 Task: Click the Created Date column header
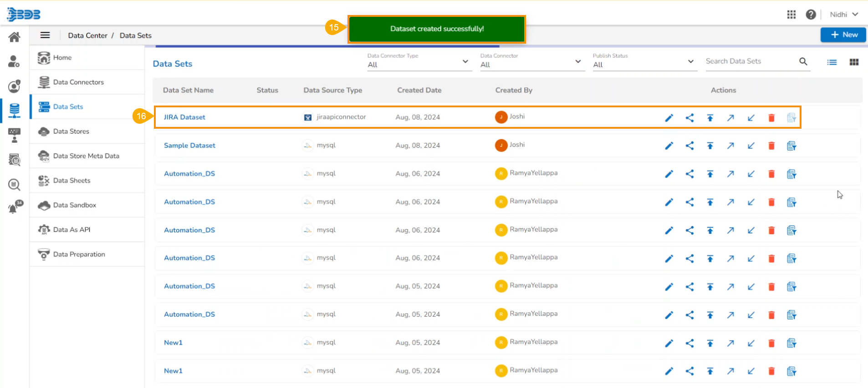pos(419,90)
